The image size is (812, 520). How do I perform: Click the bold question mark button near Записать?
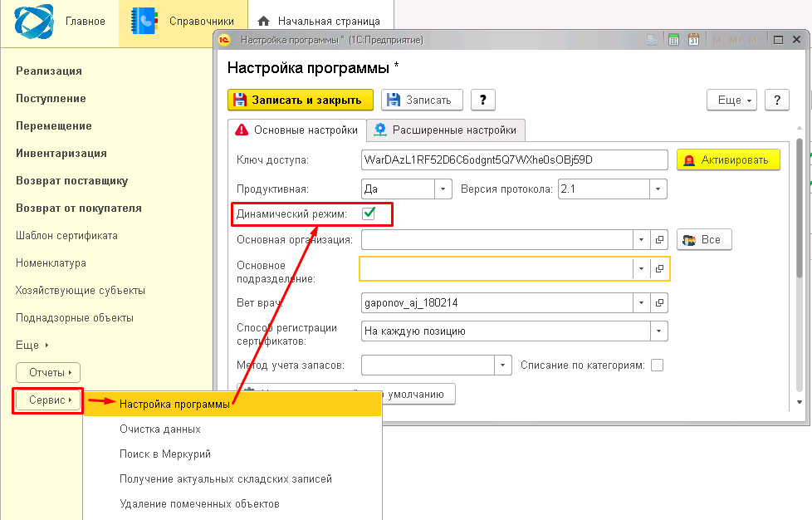point(483,100)
